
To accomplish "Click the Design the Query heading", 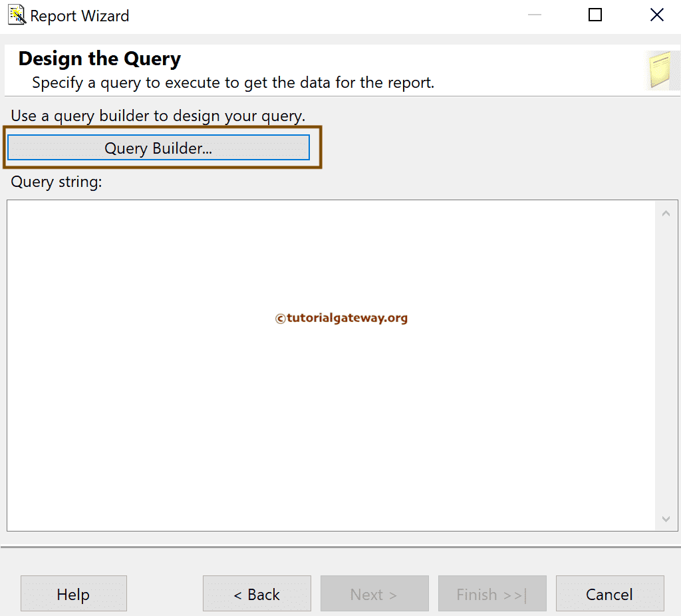I will point(98,59).
